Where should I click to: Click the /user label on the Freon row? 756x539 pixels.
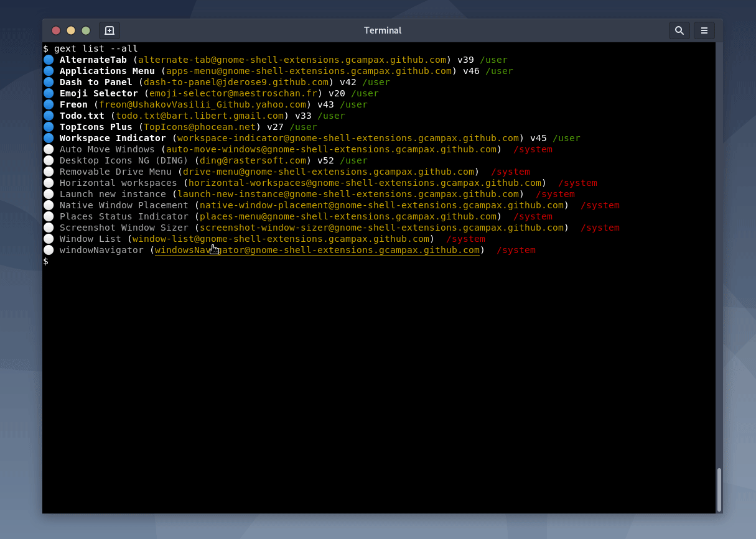pyautogui.click(x=354, y=104)
